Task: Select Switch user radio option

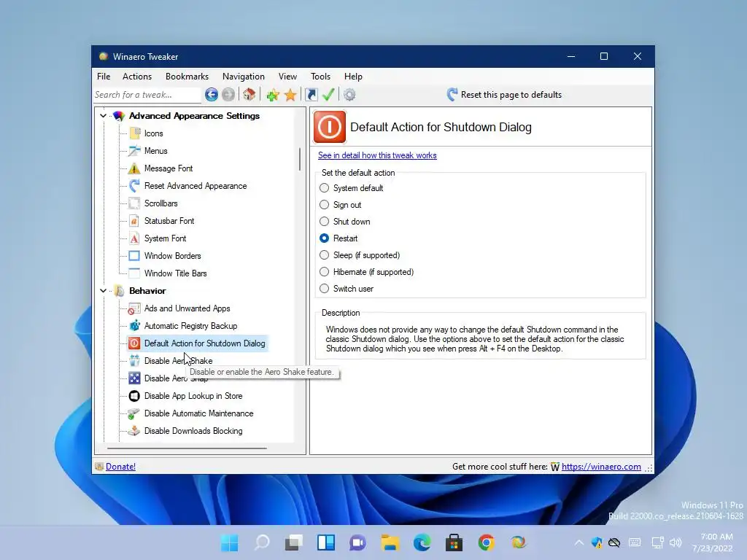Action: point(325,289)
